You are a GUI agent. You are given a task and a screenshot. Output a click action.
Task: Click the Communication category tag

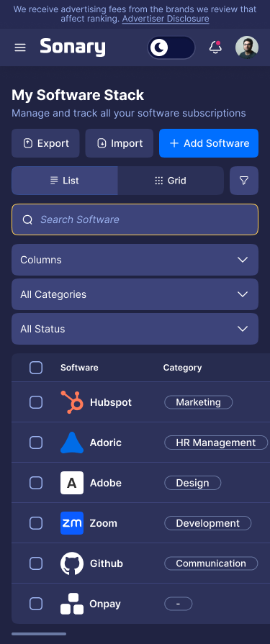(211, 563)
